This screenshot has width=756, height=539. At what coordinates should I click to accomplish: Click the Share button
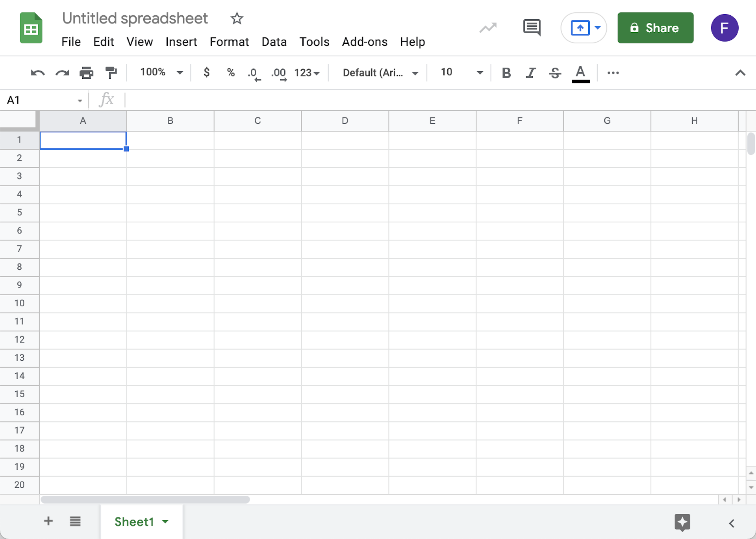pyautogui.click(x=655, y=28)
